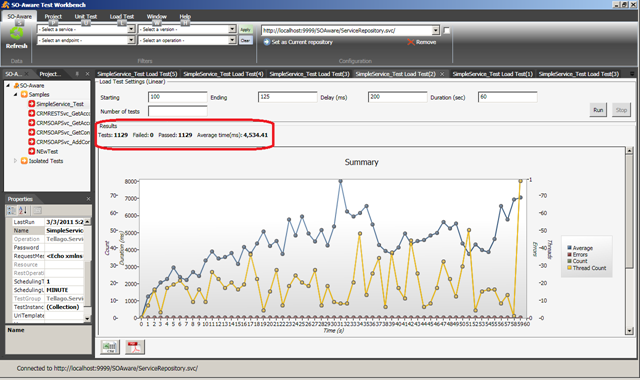Viewport: 640px width, 380px height.
Task: Click the chart's scroll up arrow
Action: [629, 151]
